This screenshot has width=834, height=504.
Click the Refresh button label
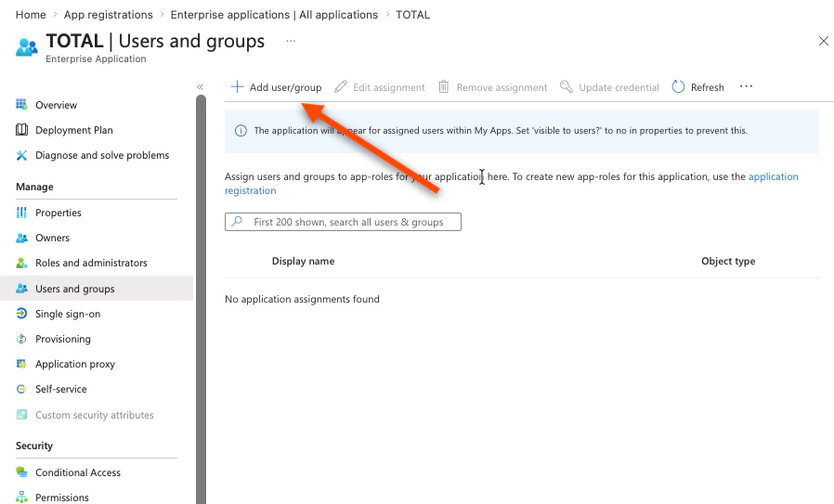click(708, 87)
